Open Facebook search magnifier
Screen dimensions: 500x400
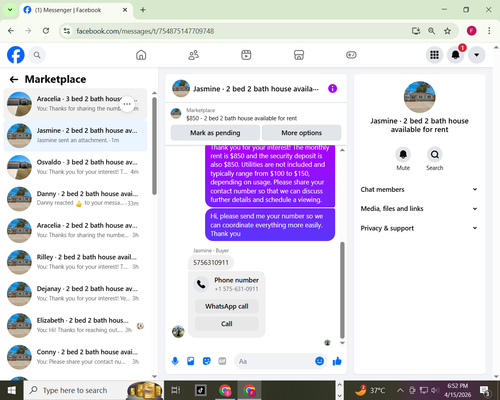click(37, 55)
